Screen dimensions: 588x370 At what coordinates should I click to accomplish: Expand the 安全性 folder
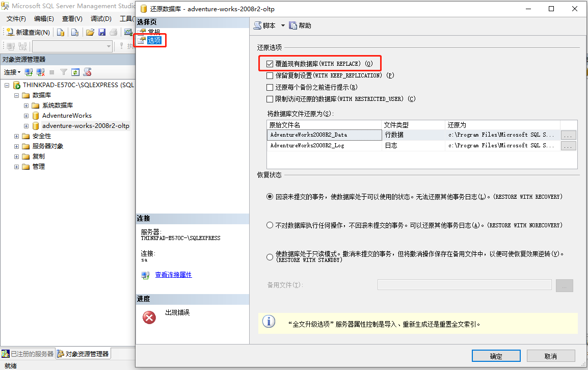pyautogui.click(x=16, y=136)
